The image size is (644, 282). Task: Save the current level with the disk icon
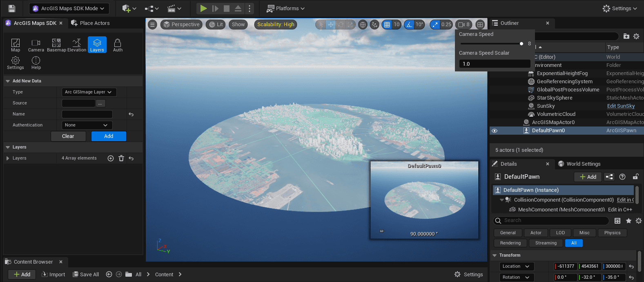click(x=12, y=9)
